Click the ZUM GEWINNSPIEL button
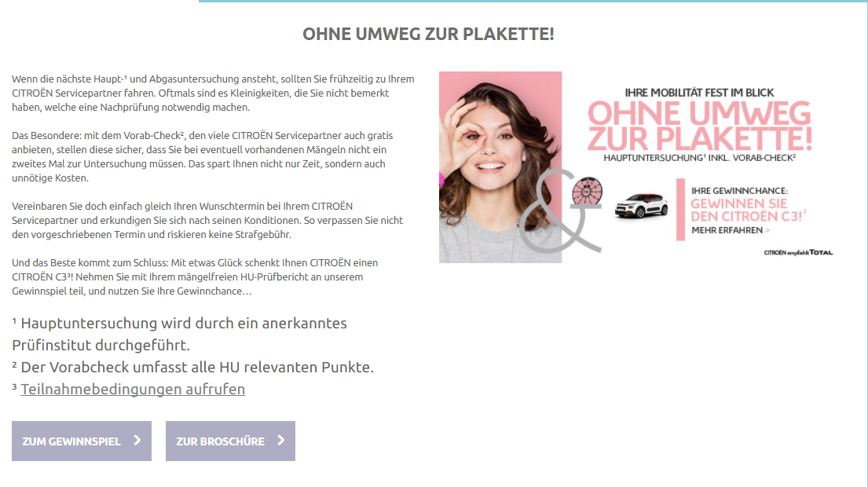This screenshot has height=487, width=868. [82, 441]
